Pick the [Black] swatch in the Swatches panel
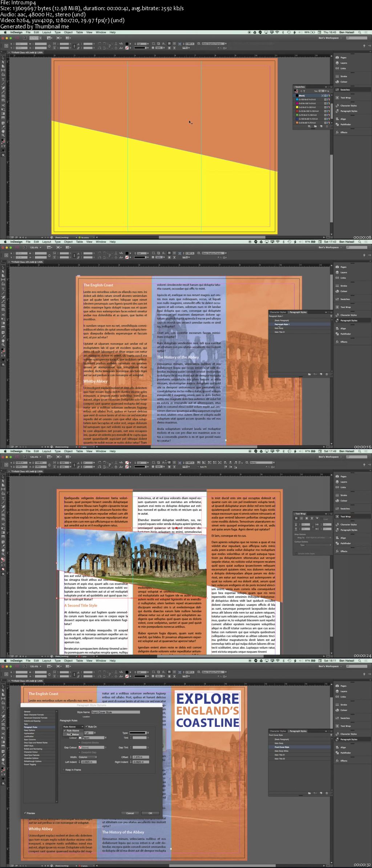This screenshot has height=868, width=372. (312, 96)
